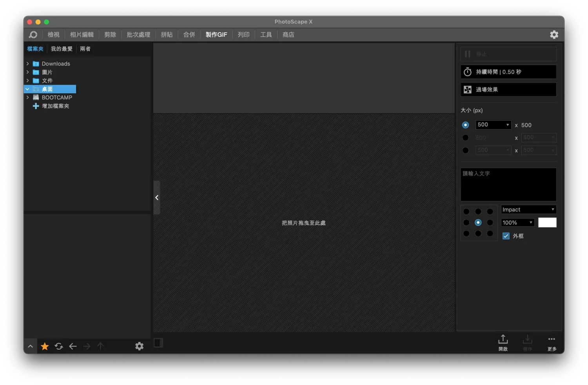Toggle the split view icon below canvas
Screen dimensions: 588x385
158,343
